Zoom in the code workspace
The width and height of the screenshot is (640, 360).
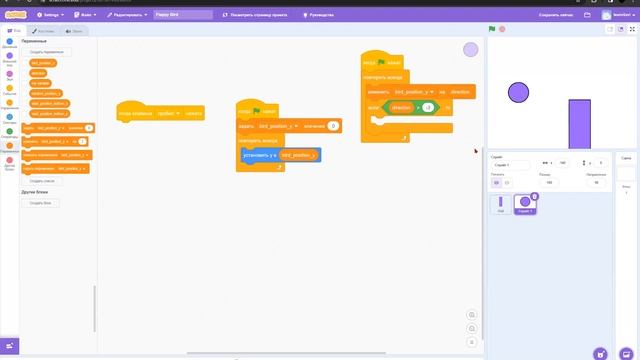pyautogui.click(x=472, y=315)
